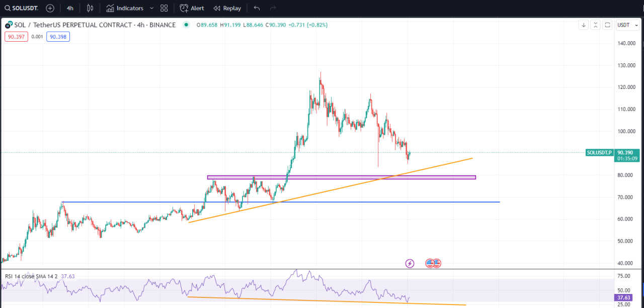Open the indicator templates grid icon
This screenshot has width=644, height=308.
(x=164, y=8)
